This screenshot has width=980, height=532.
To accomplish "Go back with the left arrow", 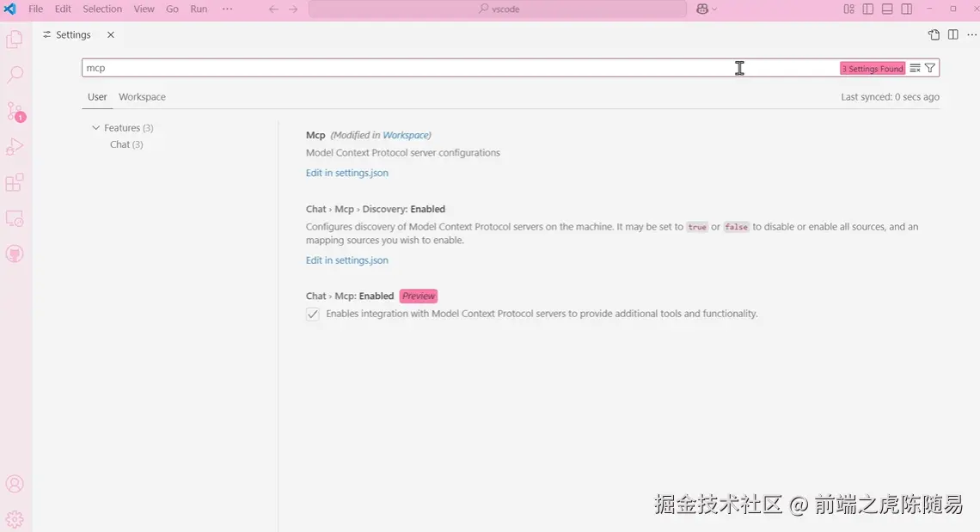I will [273, 9].
